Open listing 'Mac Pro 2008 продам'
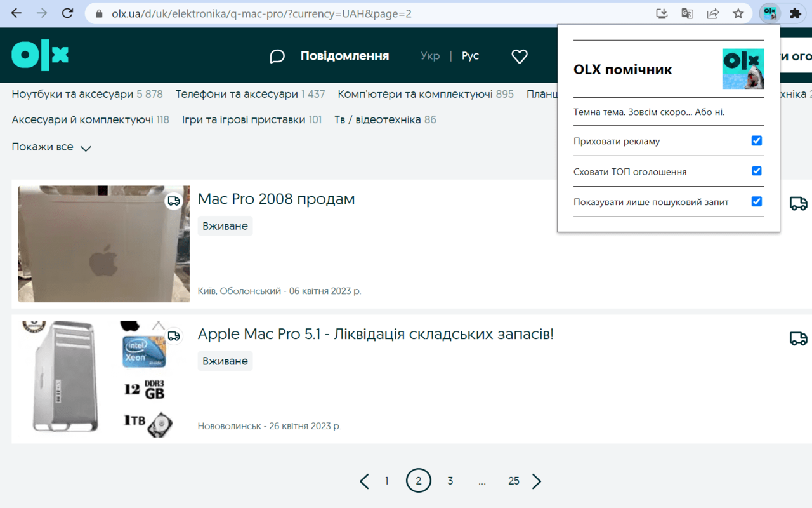 click(276, 199)
